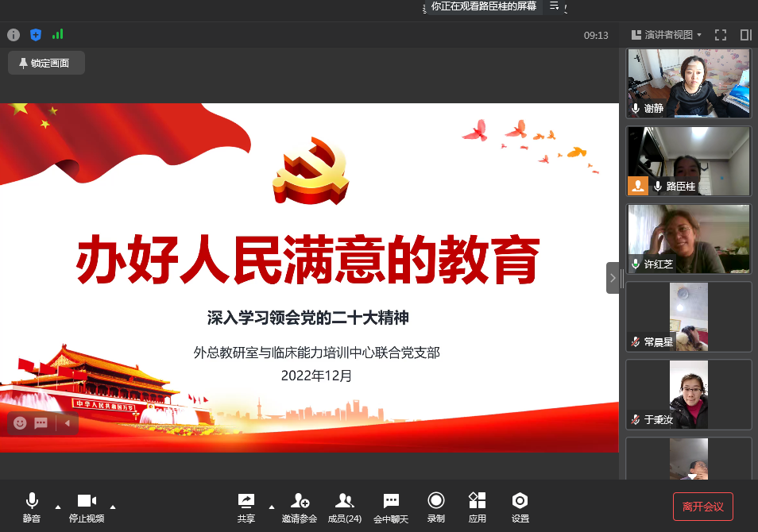Stop video with 停止视频 button

coord(87,507)
